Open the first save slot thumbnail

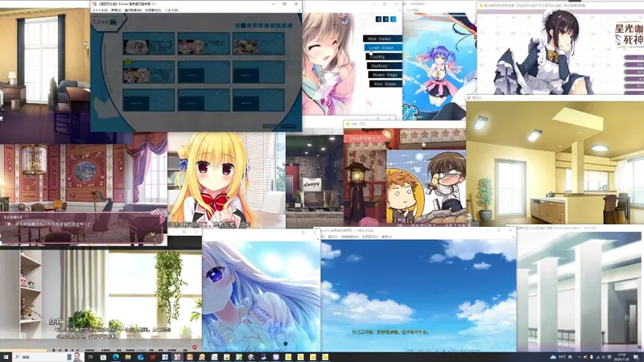pos(148,44)
